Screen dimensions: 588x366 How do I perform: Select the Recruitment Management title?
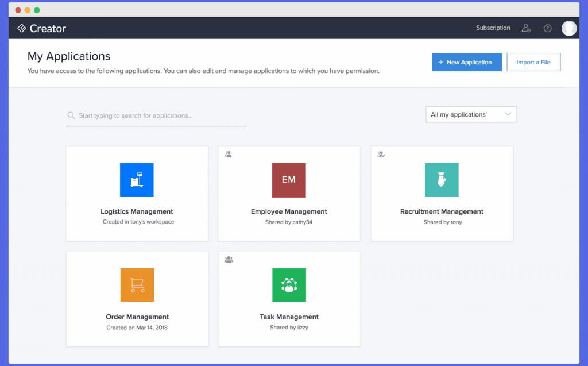(442, 211)
